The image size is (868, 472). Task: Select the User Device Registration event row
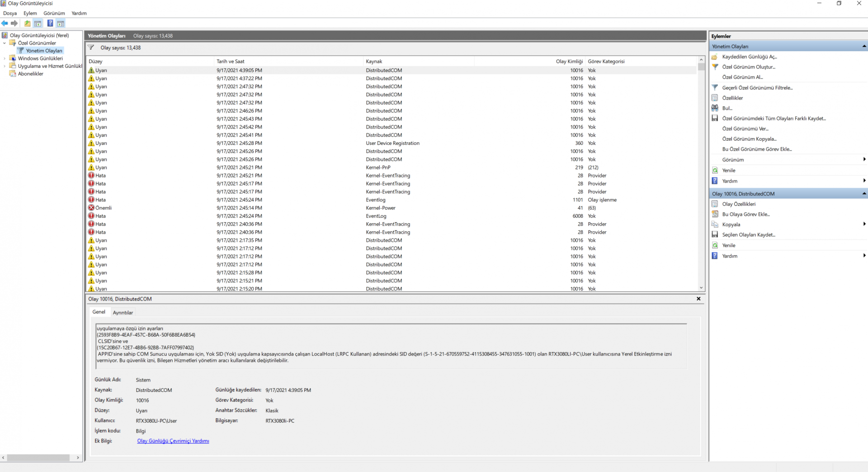click(392, 143)
